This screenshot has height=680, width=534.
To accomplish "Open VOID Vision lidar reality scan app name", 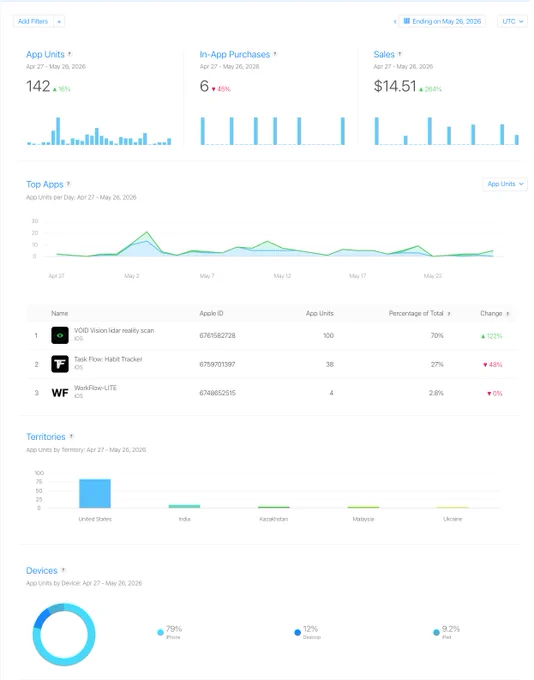I will pos(114,330).
